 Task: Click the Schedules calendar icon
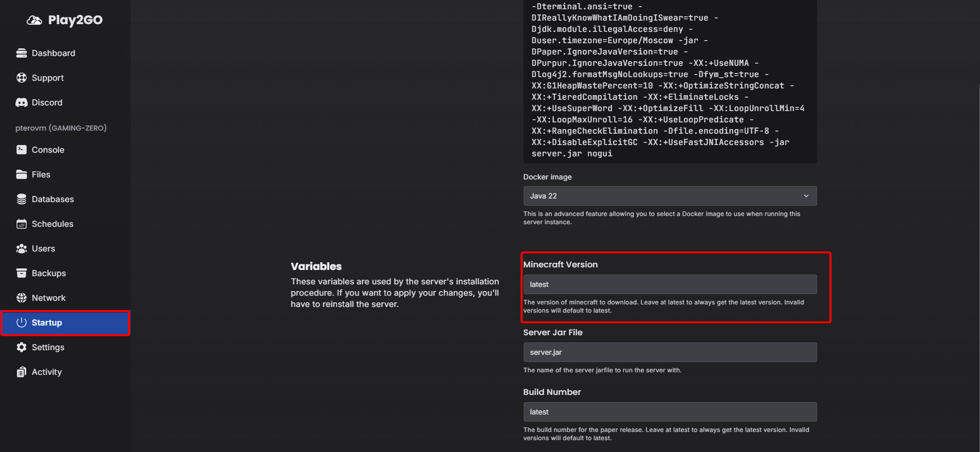click(22, 224)
